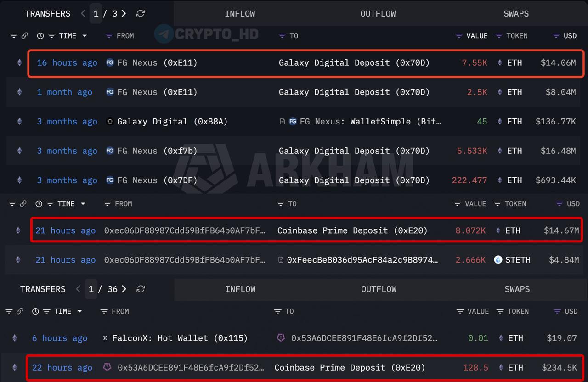Viewport: 588px width, 382px height.
Task: Open the 6 hours ago transaction link
Action: click(60, 338)
